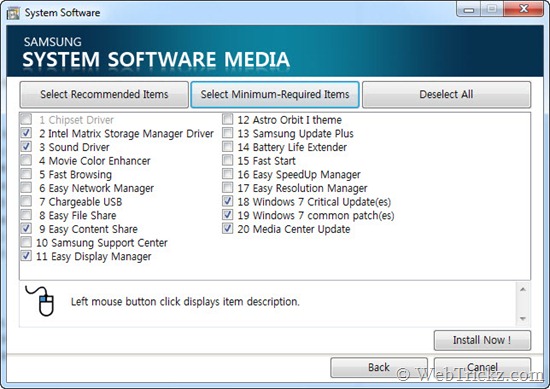550x389 pixels.
Task: Cancel the System Software setup
Action: coord(482,367)
